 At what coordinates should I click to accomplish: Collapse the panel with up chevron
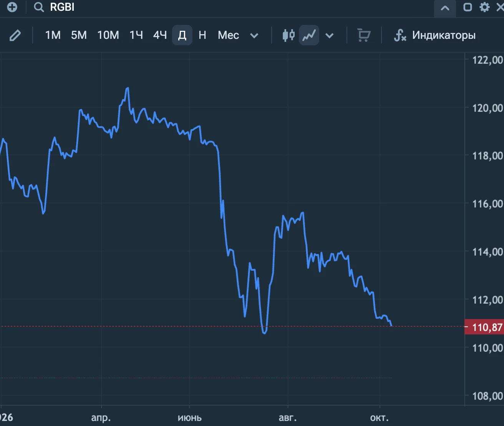pos(445,8)
